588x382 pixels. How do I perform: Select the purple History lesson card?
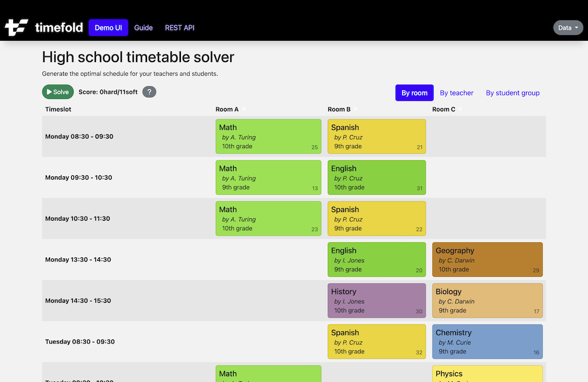[x=376, y=300]
